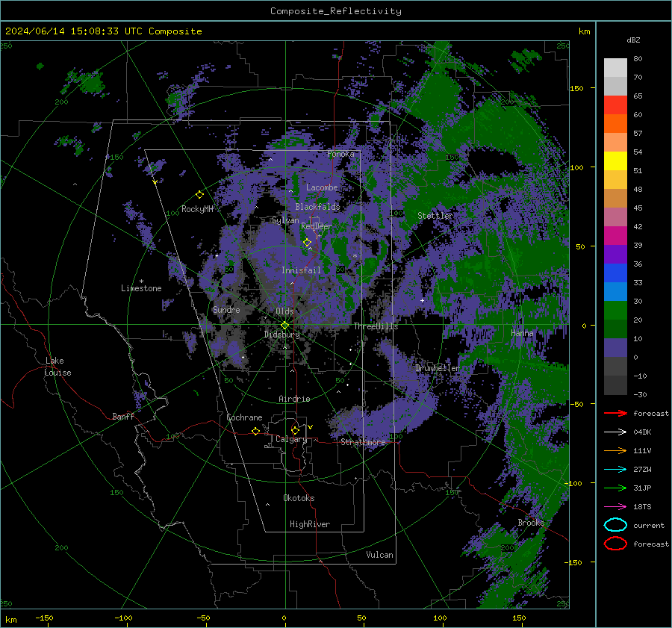The image size is (672, 628).
Task: Click the dBZ legend heading
Action: point(633,40)
